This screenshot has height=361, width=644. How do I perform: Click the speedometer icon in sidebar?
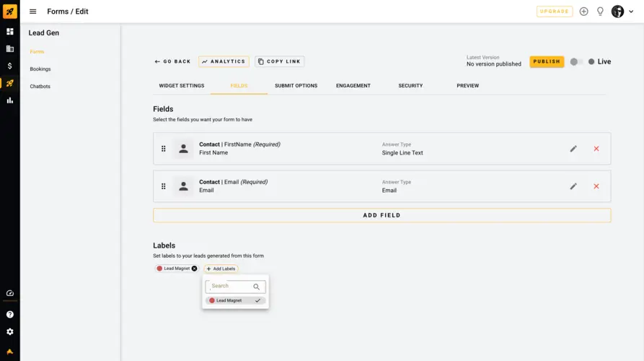(x=10, y=293)
